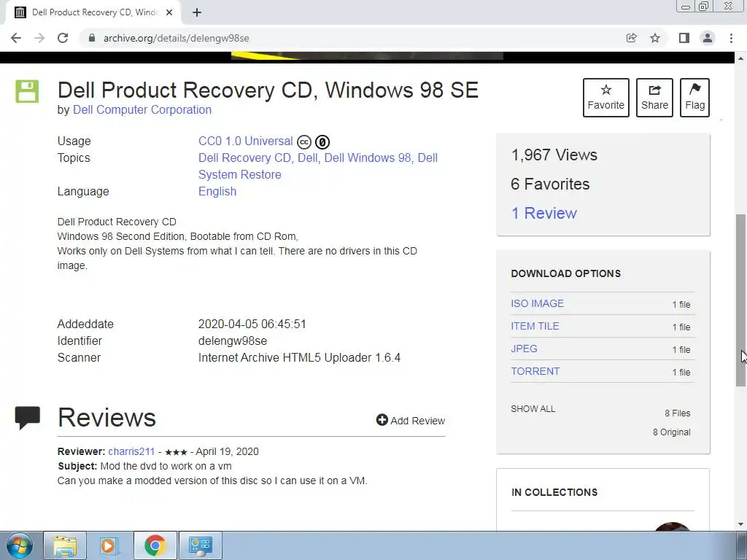Click the Reviews speech bubble icon
This screenshot has width=747, height=560.
(x=27, y=418)
